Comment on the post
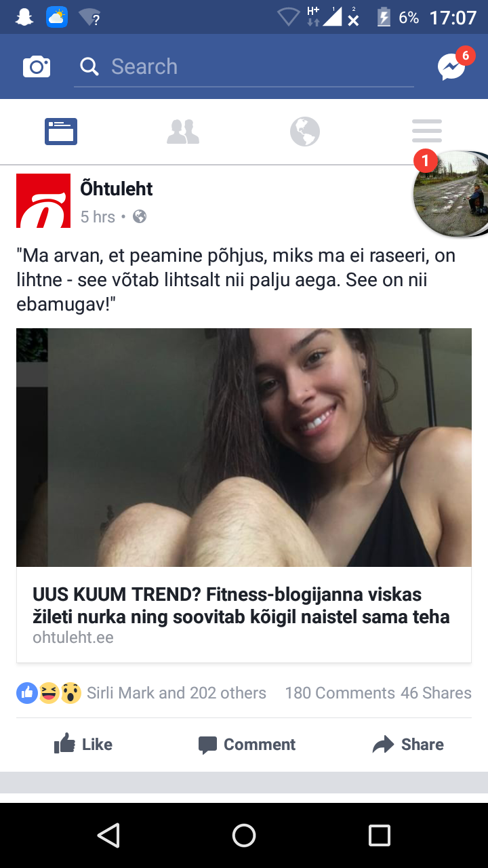The image size is (488, 868). [247, 745]
